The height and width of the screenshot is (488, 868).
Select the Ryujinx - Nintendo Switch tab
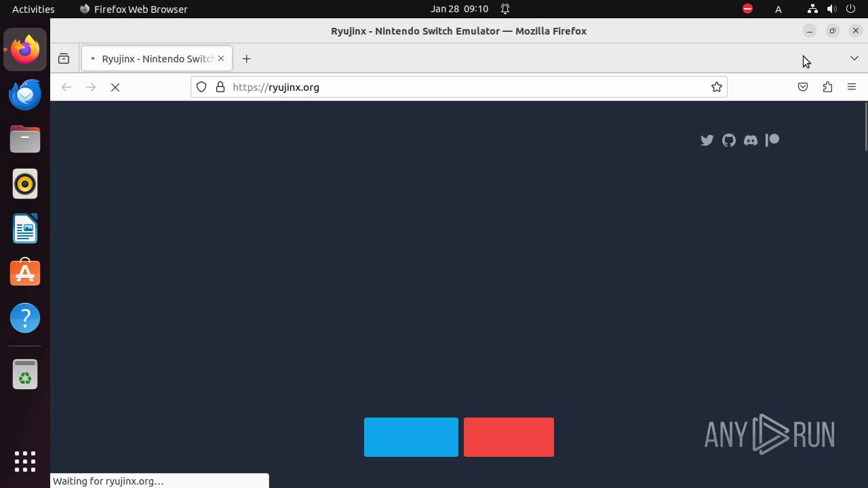157,59
